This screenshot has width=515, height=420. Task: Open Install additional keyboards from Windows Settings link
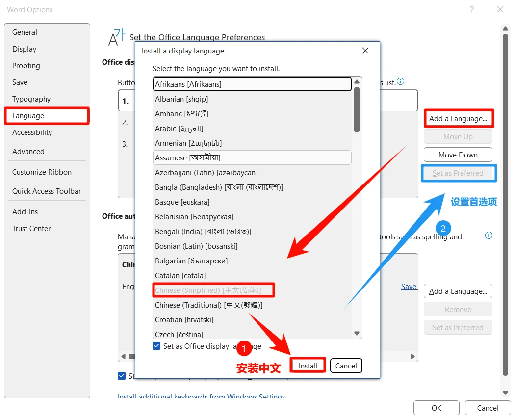click(201, 396)
